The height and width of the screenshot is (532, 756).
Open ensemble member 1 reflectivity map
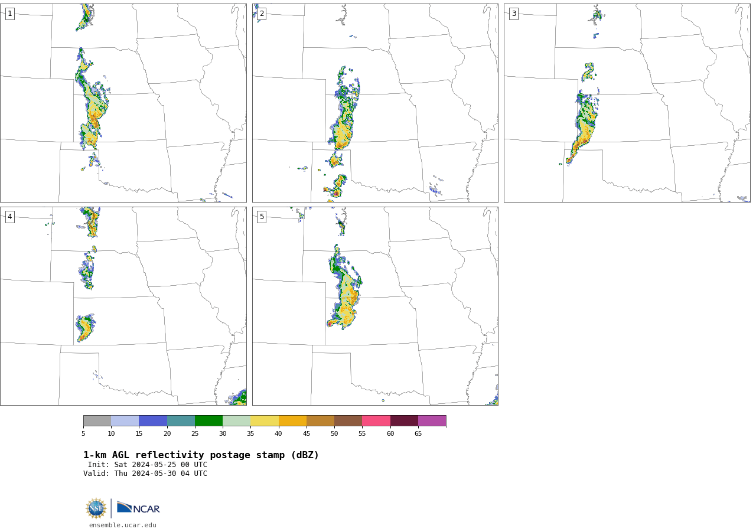pyautogui.click(x=123, y=103)
